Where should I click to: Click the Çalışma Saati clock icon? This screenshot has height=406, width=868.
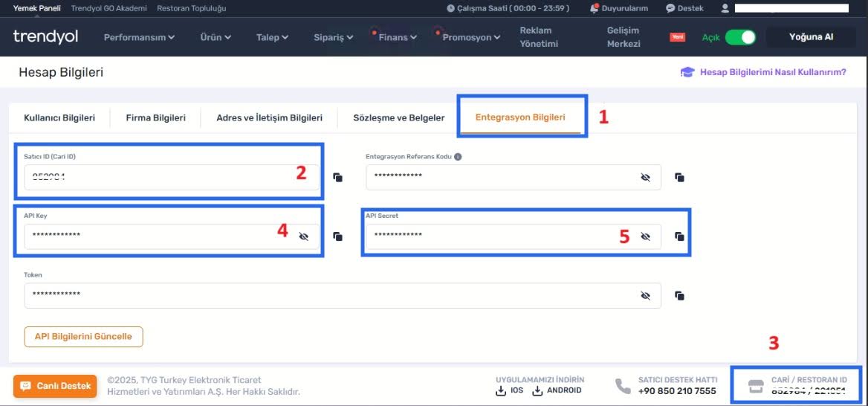pos(450,8)
